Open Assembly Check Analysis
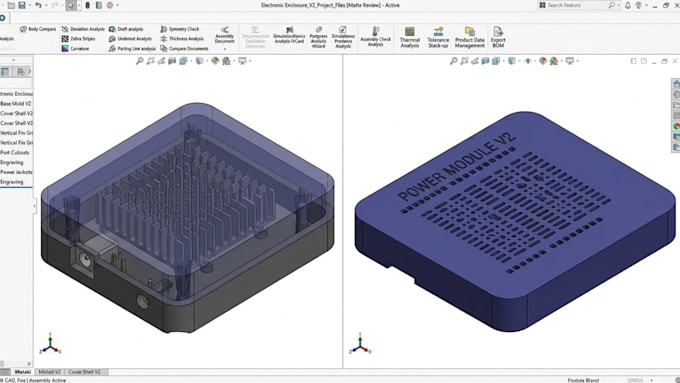Viewport: 680px width, 383px height. point(376,36)
